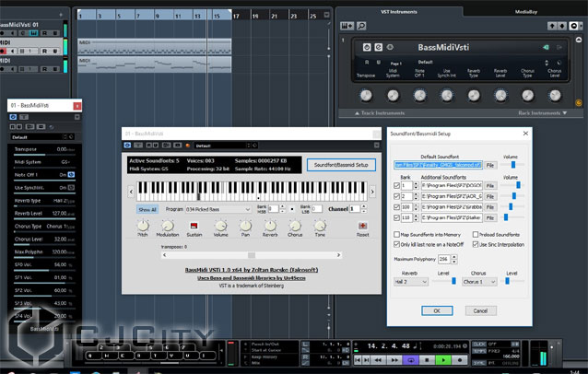Image resolution: width=588 pixels, height=374 pixels.
Task: Toggle the CLICK metronome button
Action: [479, 344]
